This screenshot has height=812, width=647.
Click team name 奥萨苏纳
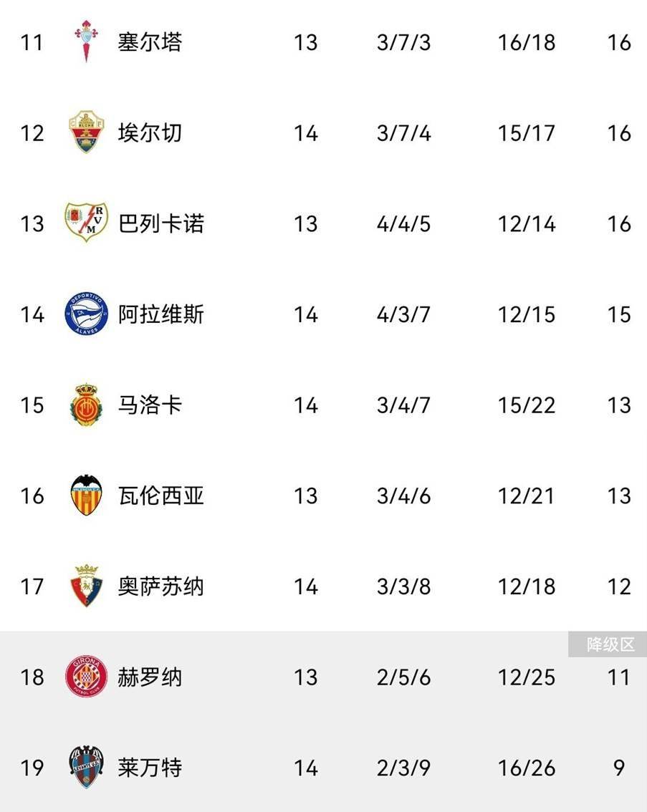[x=161, y=586]
